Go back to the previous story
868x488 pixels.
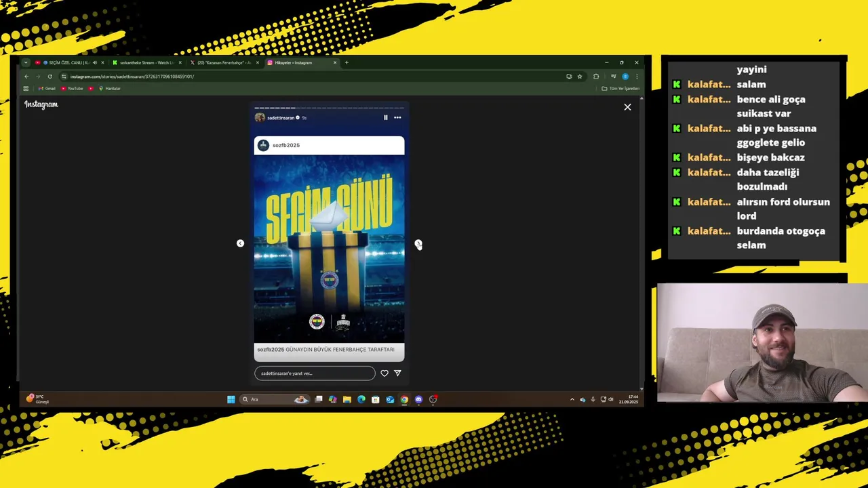tap(240, 243)
